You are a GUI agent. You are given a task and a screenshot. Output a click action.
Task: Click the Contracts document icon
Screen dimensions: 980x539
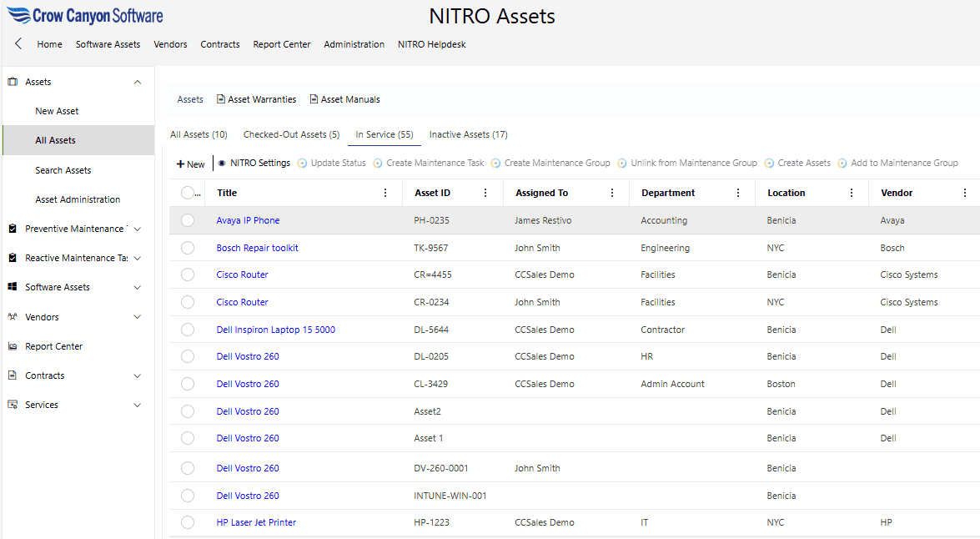pos(13,375)
